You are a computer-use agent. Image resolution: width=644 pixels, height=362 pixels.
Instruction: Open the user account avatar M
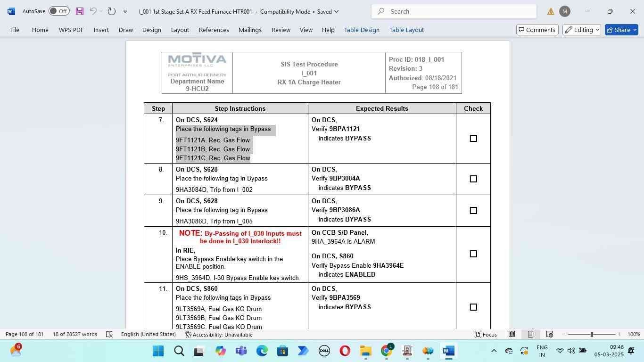(x=565, y=11)
